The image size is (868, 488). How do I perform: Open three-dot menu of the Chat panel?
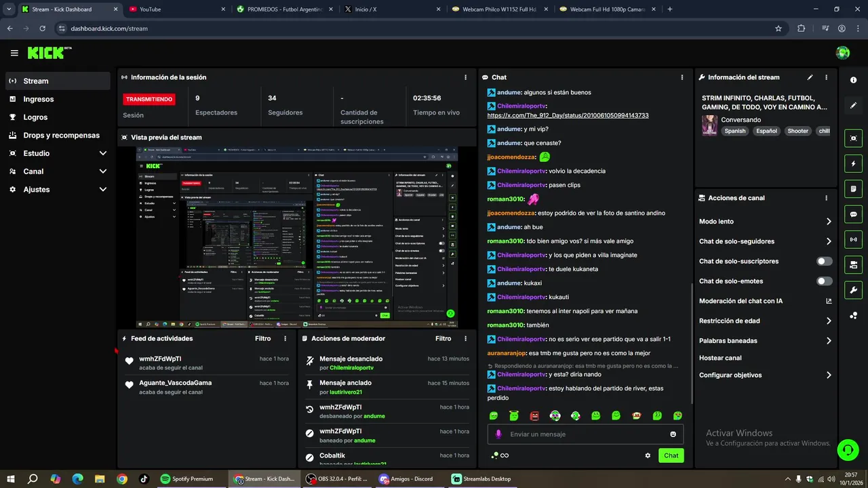click(682, 77)
